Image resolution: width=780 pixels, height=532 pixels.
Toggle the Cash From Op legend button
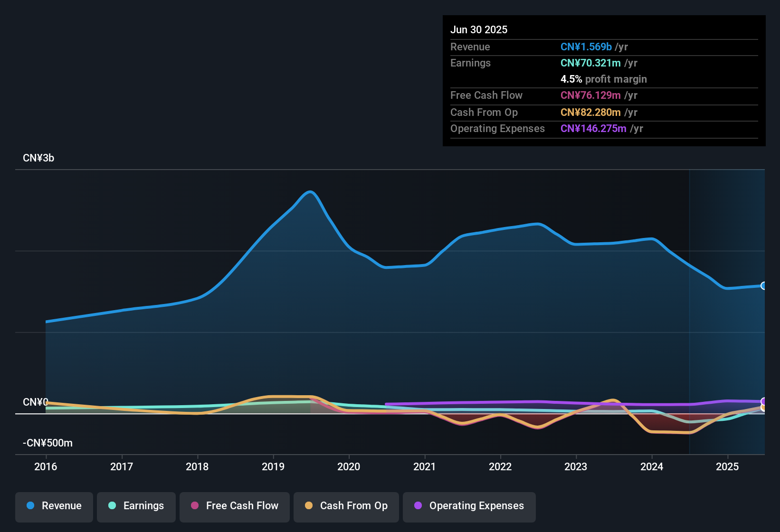pos(346,507)
